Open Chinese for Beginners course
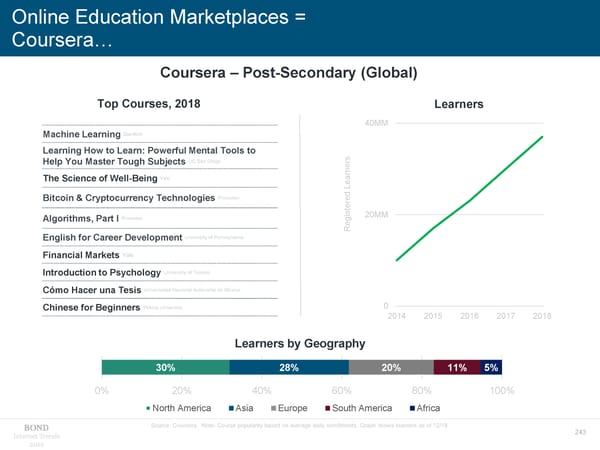This screenshot has height=450, width=600. [91, 307]
